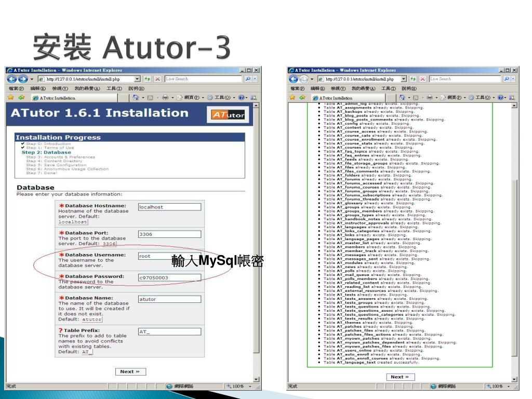
Task: Click Add to Favorites icon in right window
Action: 302,97
